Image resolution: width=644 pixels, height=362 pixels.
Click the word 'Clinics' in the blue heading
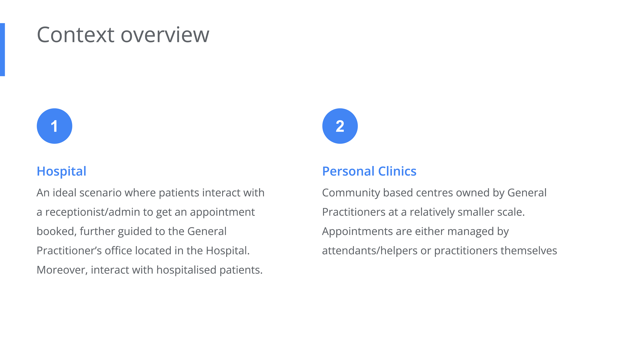[397, 171]
